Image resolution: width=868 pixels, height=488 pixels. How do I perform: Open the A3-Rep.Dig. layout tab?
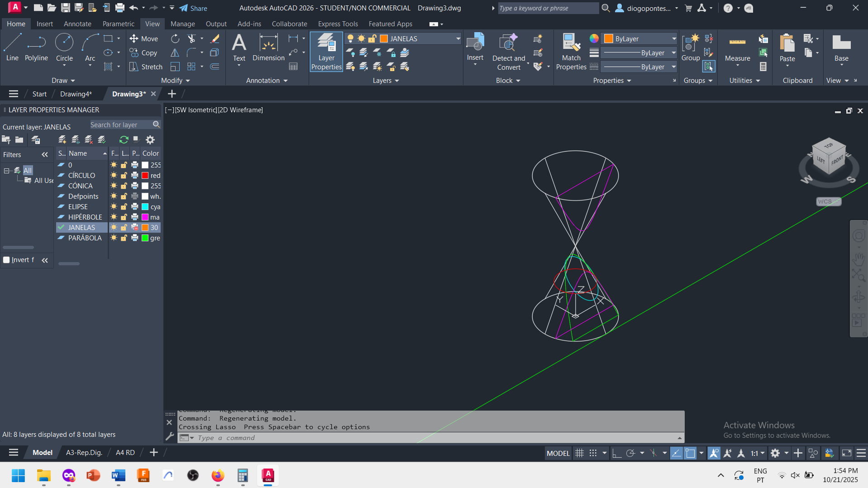click(x=84, y=453)
